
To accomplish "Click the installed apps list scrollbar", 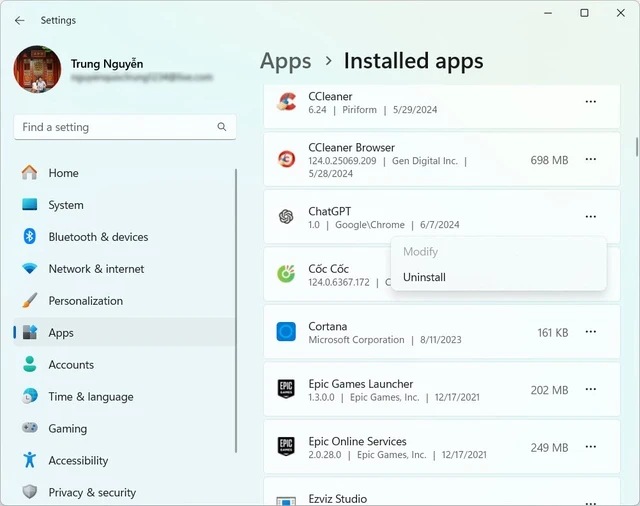I will pyautogui.click(x=636, y=147).
